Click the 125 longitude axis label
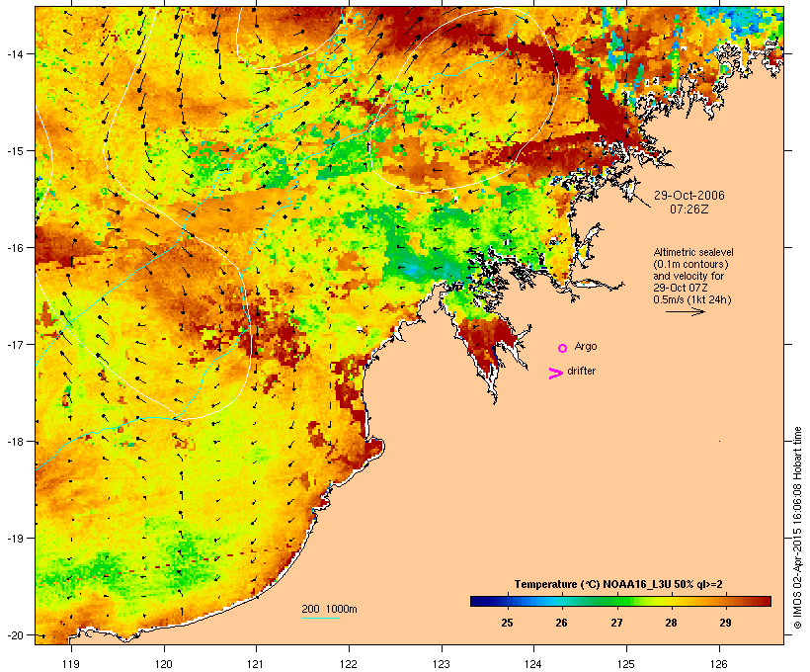Image resolution: width=810 pixels, height=672 pixels. coord(626,664)
